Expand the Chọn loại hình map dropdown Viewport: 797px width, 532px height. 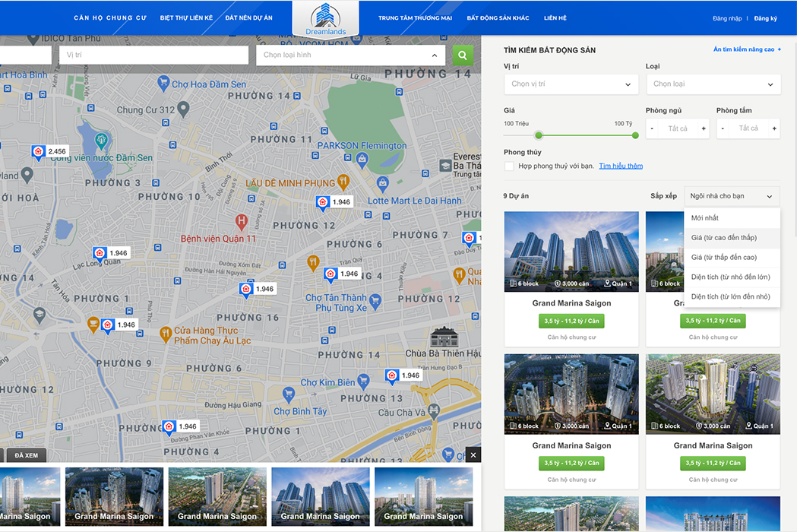350,55
